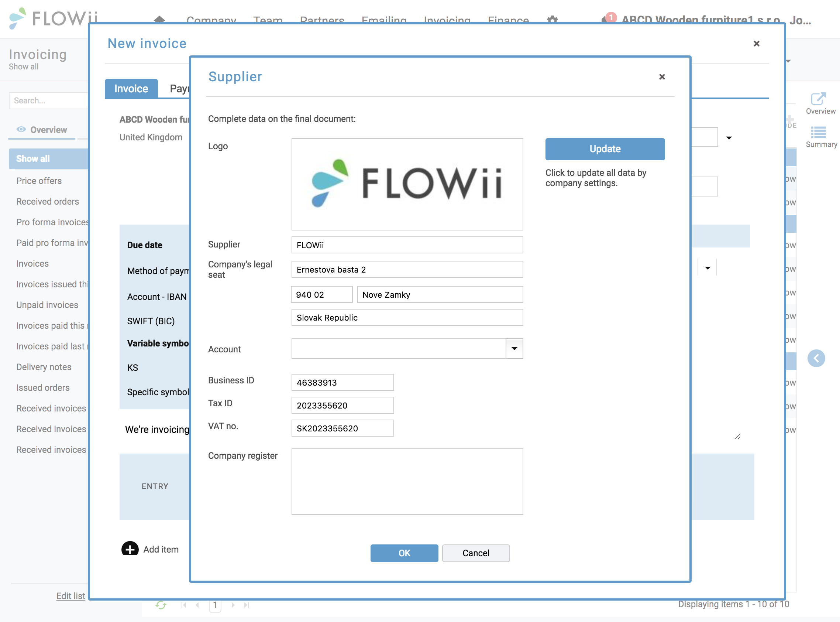This screenshot has width=840, height=622.
Task: Cancel the Supplier dialog
Action: (475, 553)
